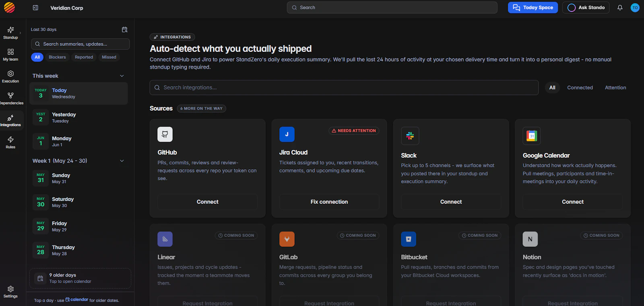Open Settings gear in sidebar
Viewport: 644px width, 306px height.
[x=10, y=292]
